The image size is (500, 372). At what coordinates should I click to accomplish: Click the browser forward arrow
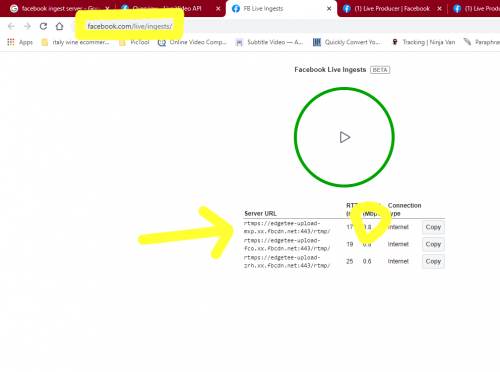click(x=27, y=26)
